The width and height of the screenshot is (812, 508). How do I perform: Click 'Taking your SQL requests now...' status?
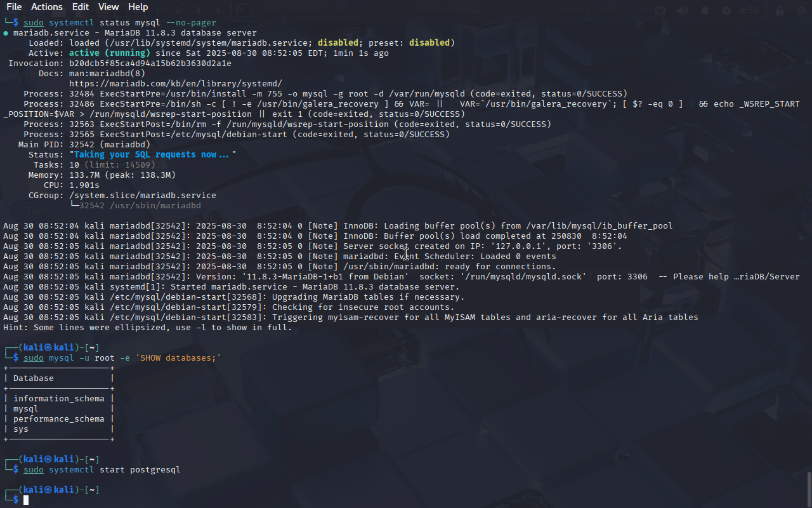pos(153,155)
